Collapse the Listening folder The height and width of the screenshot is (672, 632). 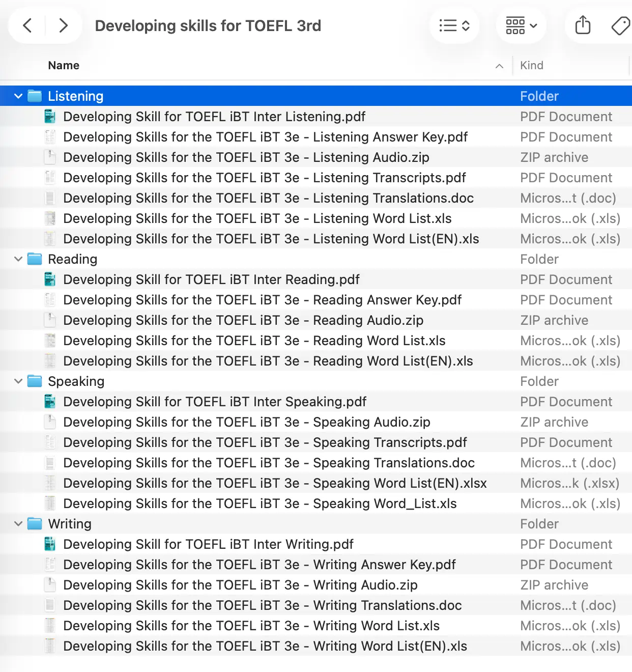(x=18, y=96)
